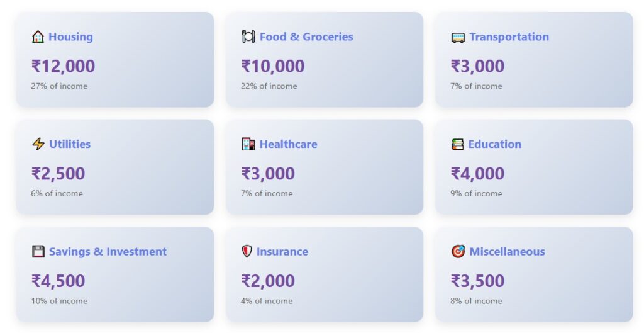This screenshot has height=333, width=644.
Task: Click the ₹3,500 Miscellaneous amount
Action: [x=477, y=281]
